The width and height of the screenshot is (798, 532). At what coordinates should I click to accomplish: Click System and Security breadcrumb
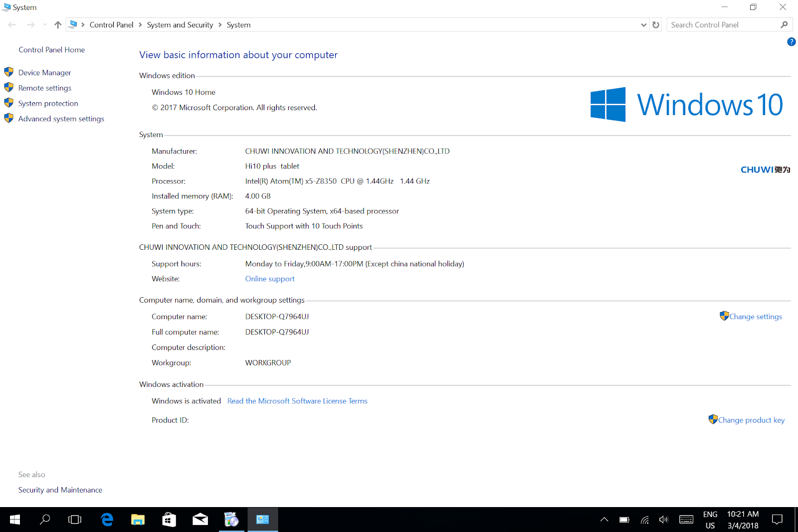tap(180, 25)
